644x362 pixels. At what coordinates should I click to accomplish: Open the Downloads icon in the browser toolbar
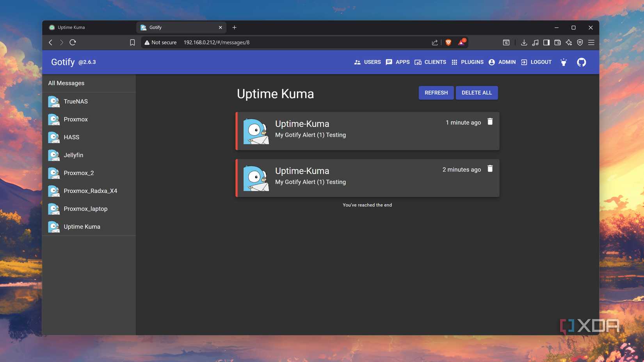524,42
